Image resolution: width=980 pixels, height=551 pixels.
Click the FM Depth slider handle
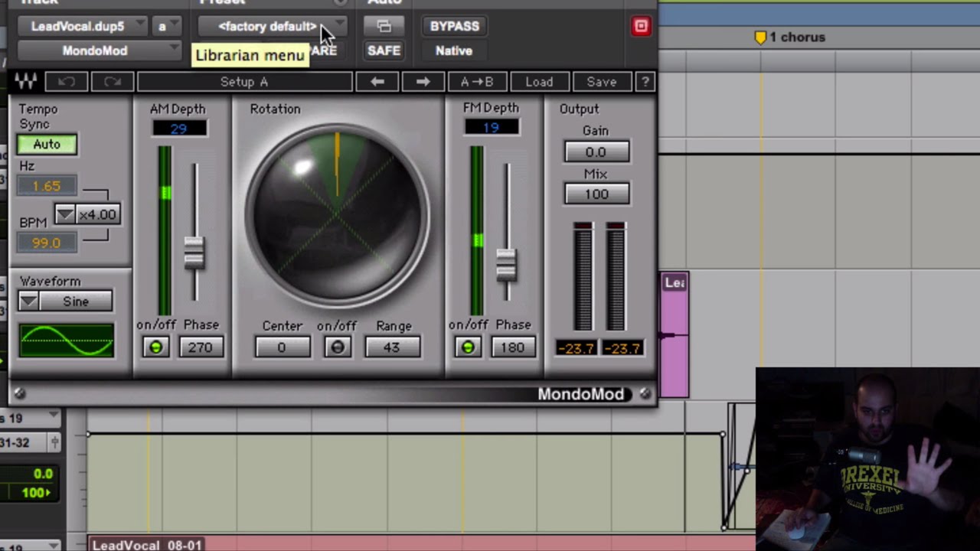click(x=506, y=264)
